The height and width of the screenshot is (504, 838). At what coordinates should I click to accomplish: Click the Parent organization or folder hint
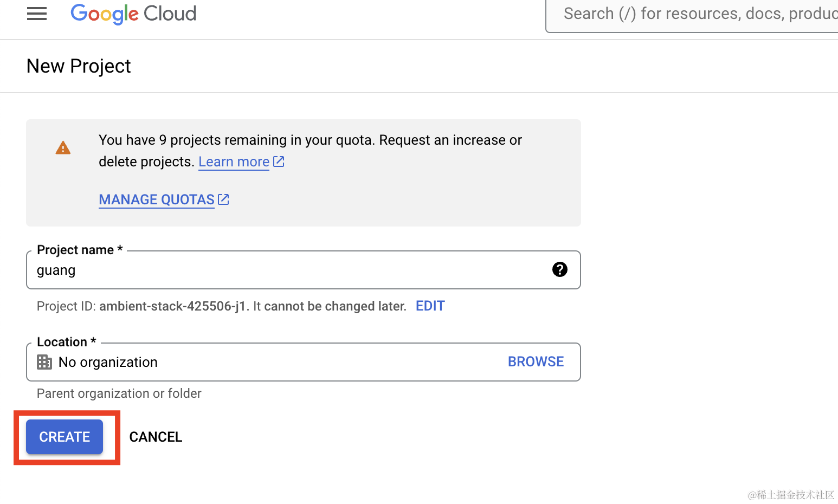pos(119,393)
